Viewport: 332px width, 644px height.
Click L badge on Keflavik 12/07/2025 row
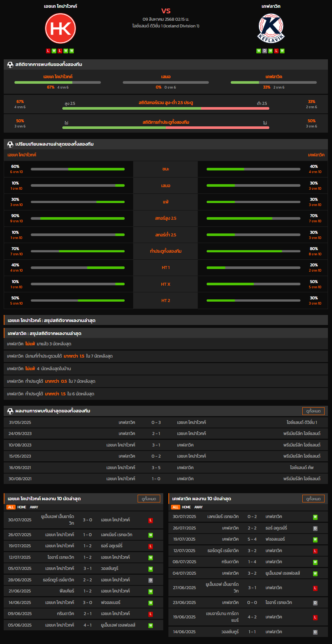(x=315, y=551)
